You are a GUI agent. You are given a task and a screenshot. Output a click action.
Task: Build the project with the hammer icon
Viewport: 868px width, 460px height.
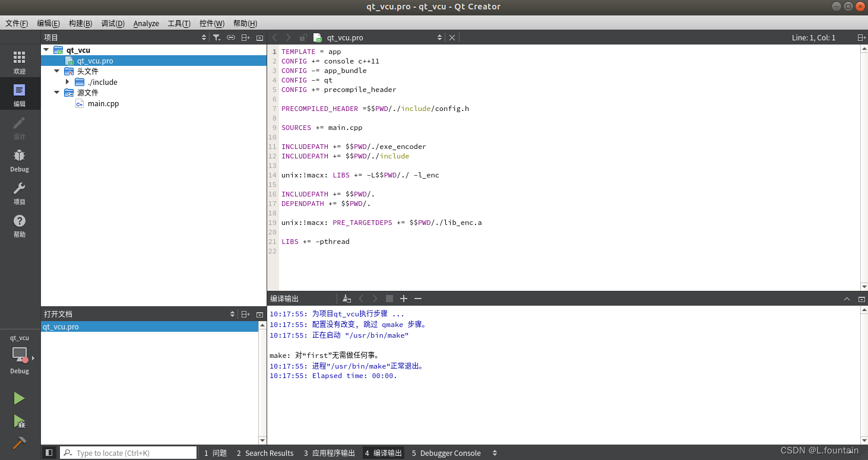point(20,443)
